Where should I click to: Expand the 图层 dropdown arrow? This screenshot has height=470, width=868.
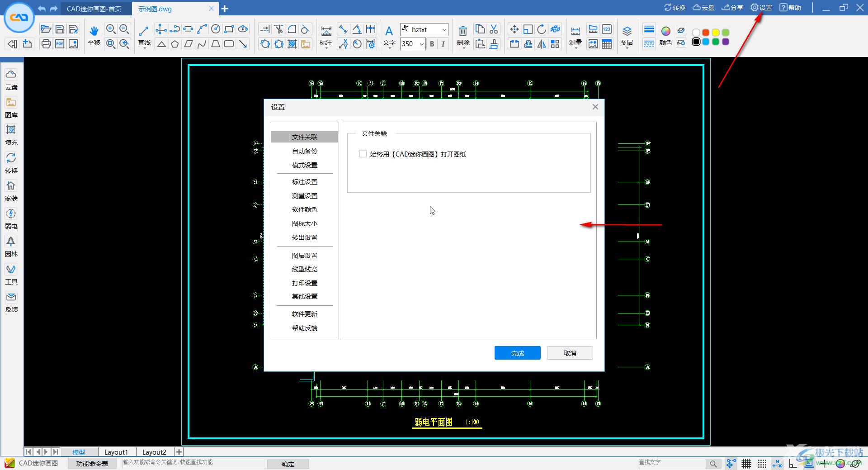coord(627,48)
